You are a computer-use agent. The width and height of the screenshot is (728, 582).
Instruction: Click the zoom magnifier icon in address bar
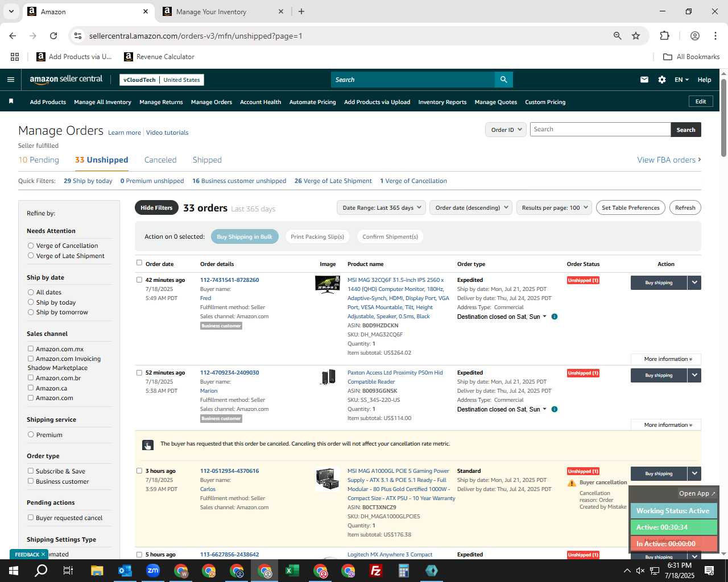617,36
